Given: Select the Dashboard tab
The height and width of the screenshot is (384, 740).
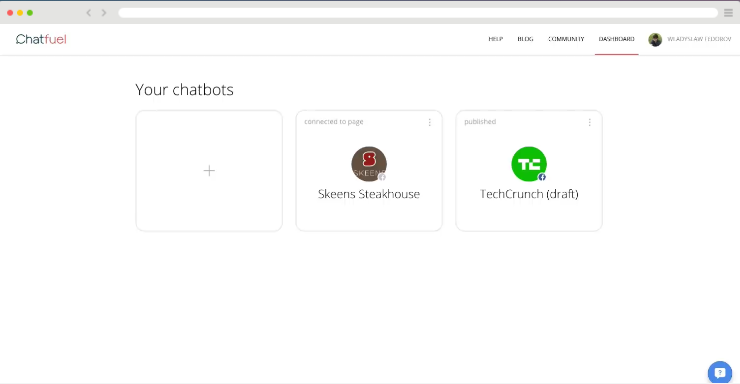Looking at the screenshot, I should (x=616, y=39).
